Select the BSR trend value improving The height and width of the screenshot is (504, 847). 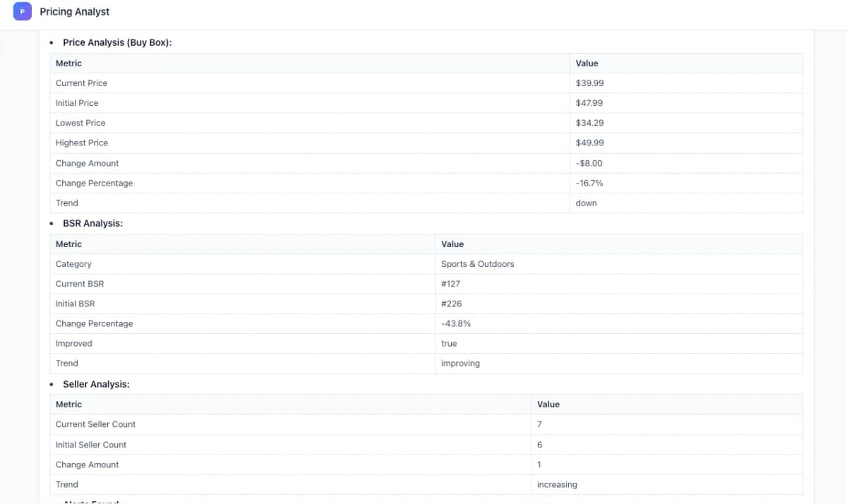(x=460, y=364)
